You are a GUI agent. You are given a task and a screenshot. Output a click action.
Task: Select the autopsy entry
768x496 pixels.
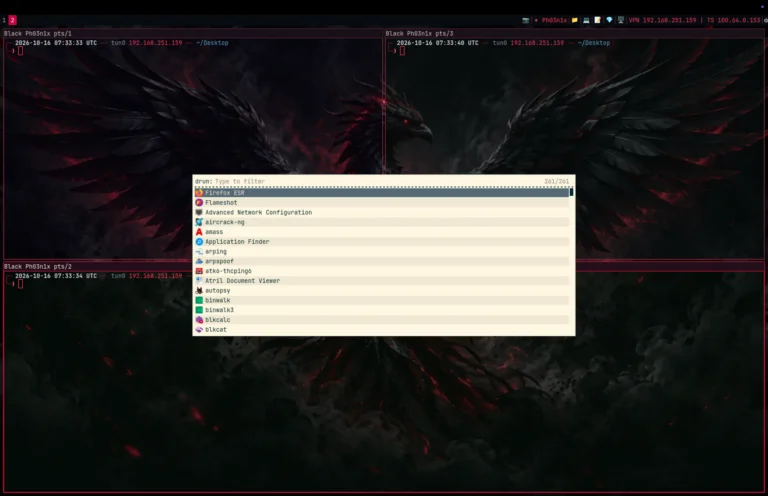tap(382, 290)
